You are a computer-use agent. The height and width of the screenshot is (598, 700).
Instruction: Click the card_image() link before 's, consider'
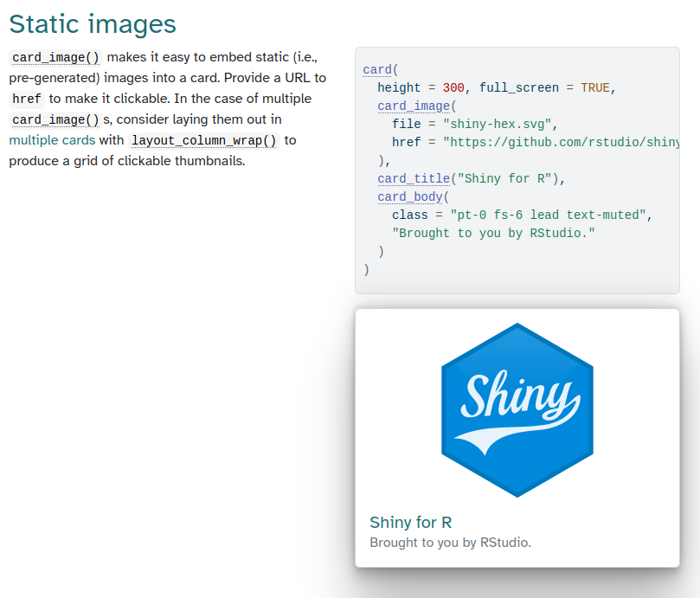[x=55, y=119]
